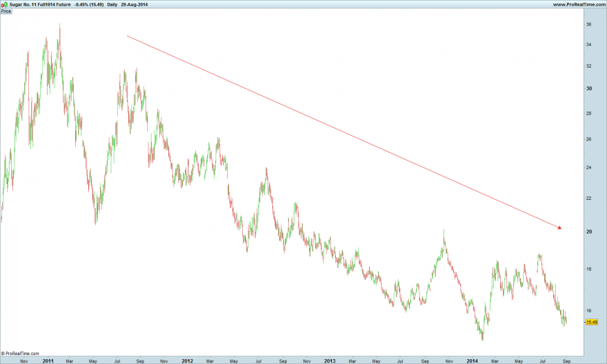The height and width of the screenshot is (364, 607).
Task: Click the 32 price axis label
Action: [589, 66]
